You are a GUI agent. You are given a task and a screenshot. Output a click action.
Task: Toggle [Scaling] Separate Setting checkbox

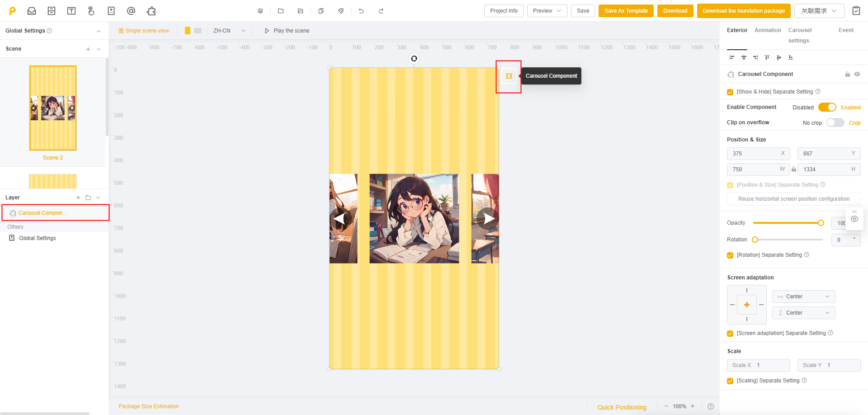coord(730,381)
